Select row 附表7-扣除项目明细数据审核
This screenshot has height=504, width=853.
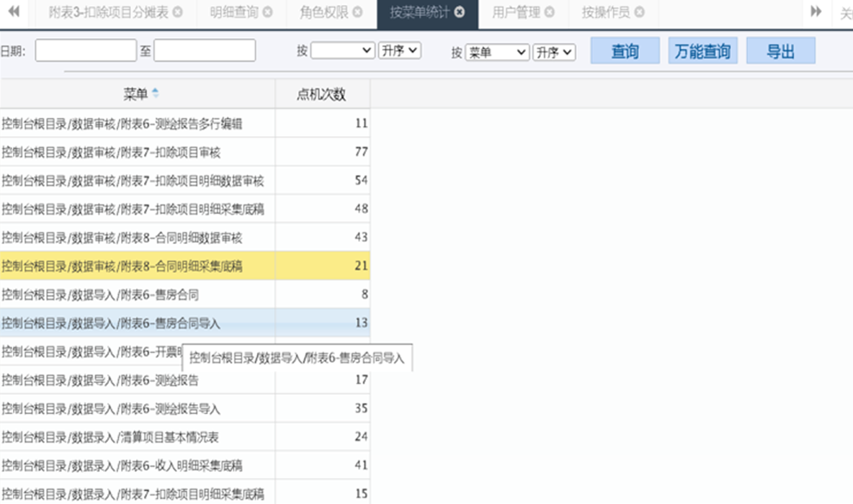tap(185, 181)
